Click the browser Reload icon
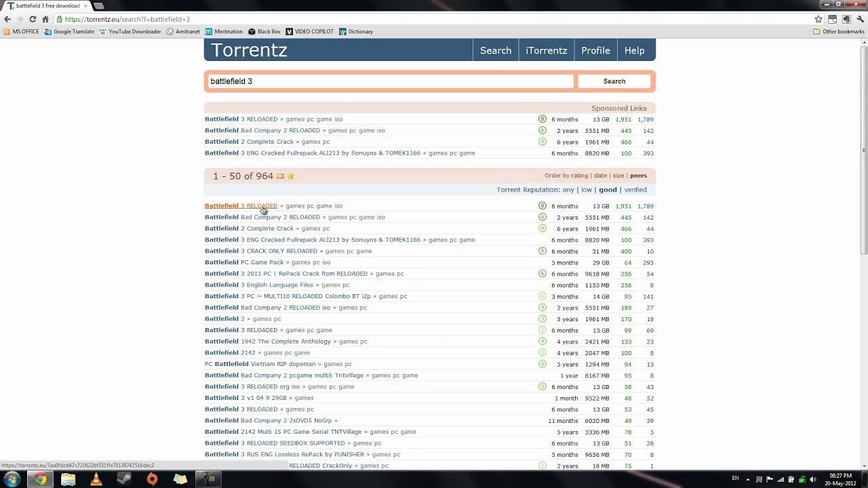This screenshot has width=868, height=488. [x=33, y=19]
